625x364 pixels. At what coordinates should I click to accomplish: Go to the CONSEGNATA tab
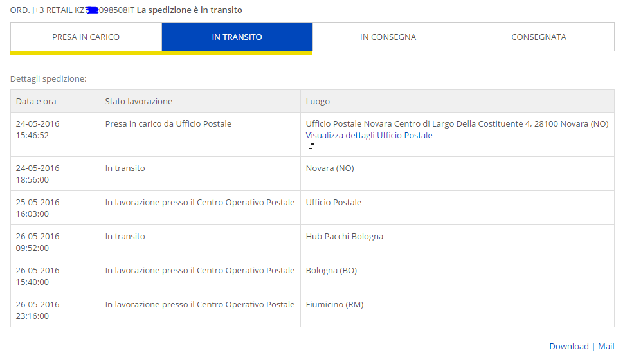tap(539, 37)
